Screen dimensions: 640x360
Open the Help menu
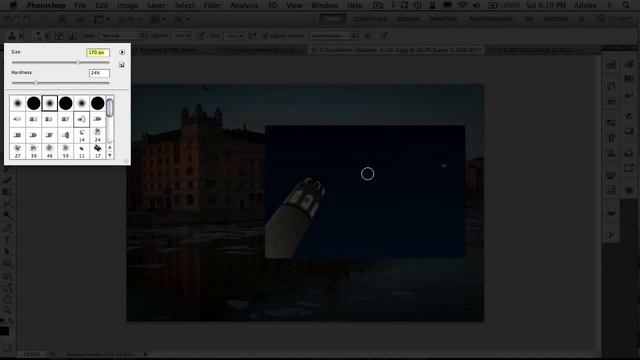point(354,5)
